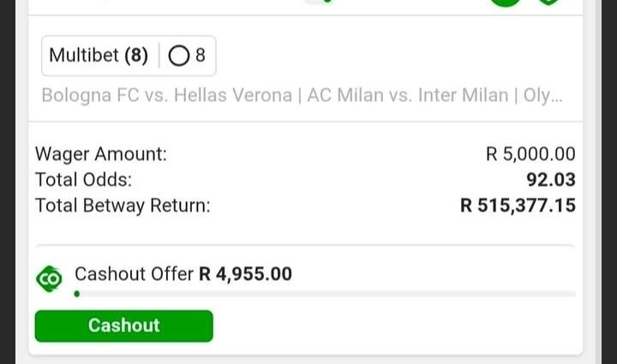The image size is (617, 364).
Task: Tap the green shield icon at top right
Action: [548, 2]
